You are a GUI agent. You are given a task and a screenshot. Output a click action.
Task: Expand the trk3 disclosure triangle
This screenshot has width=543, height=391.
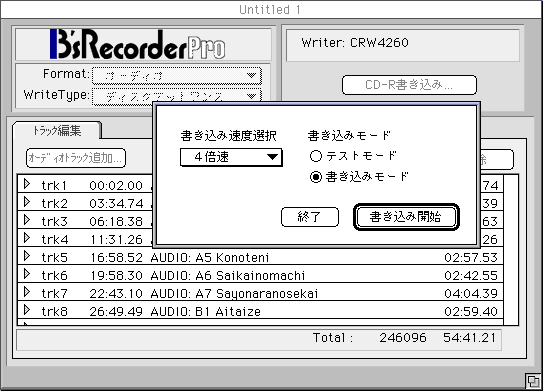click(27, 220)
